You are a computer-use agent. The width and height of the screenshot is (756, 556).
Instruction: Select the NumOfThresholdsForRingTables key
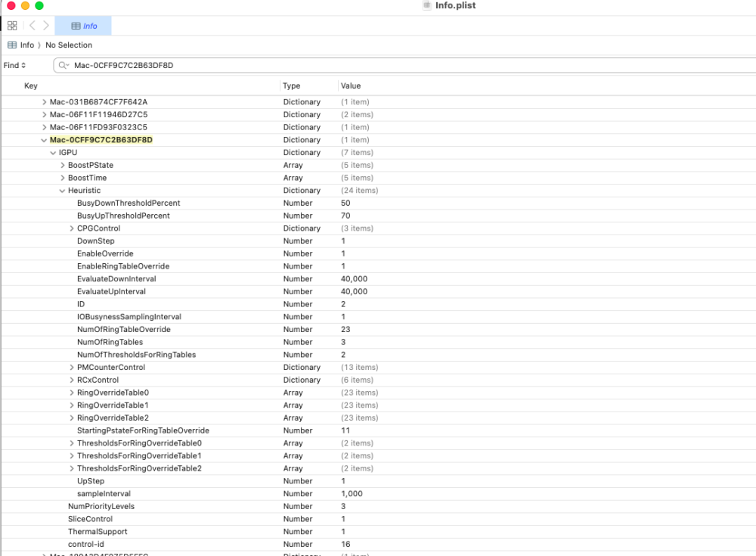click(x=136, y=355)
